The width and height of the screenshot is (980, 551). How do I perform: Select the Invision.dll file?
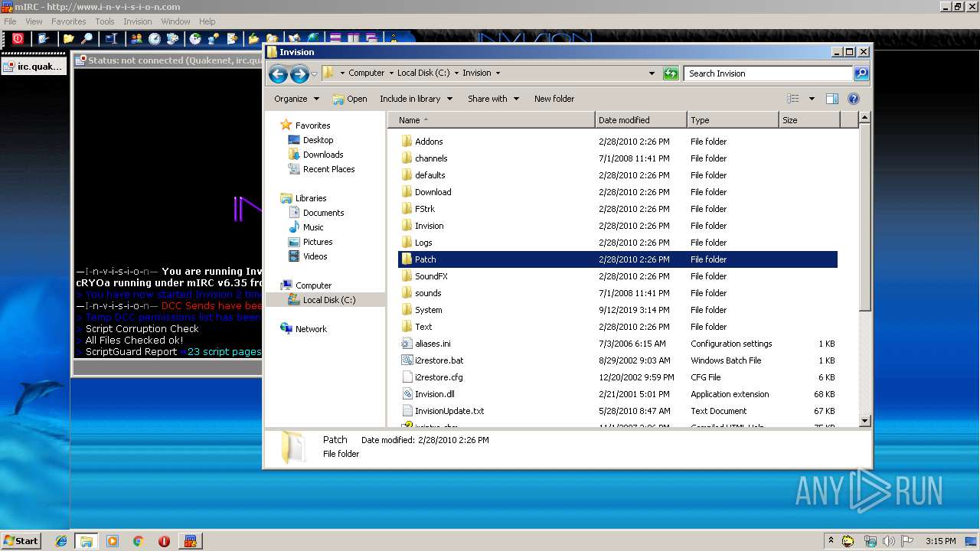tap(618, 394)
